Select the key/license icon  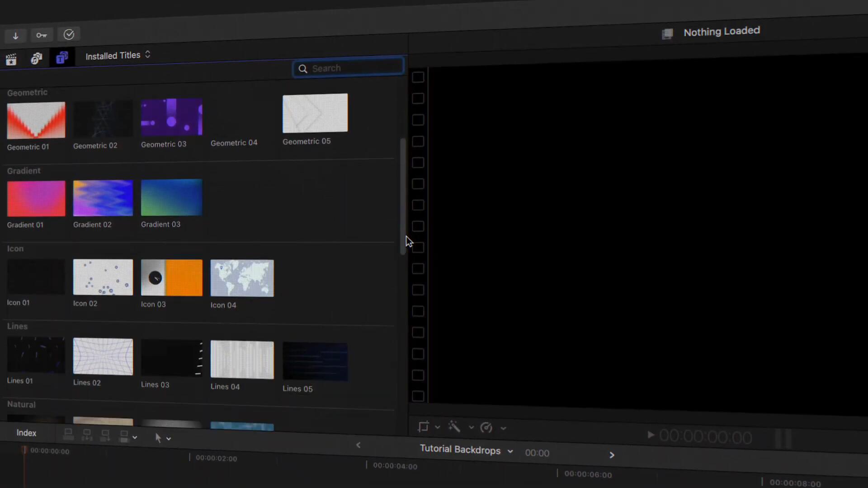click(x=42, y=34)
